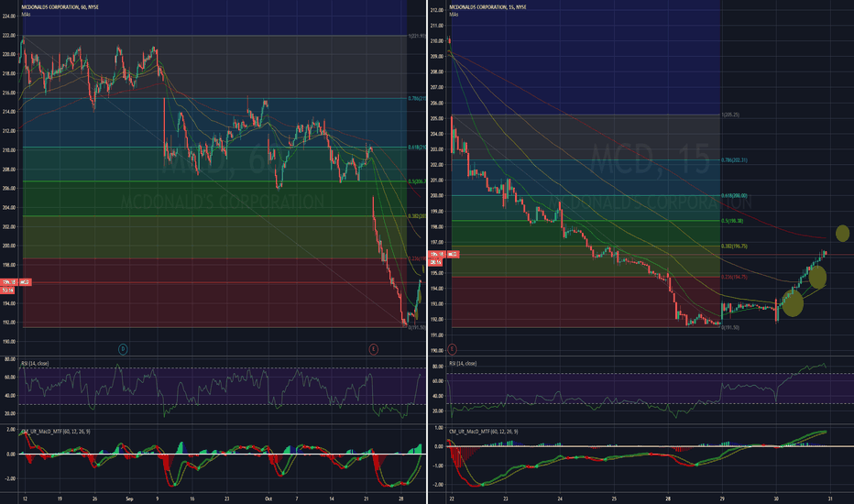This screenshot has height=504, width=854.
Task: Click the 'MAs' indicator label on the 60-minute chart
Action: point(26,15)
